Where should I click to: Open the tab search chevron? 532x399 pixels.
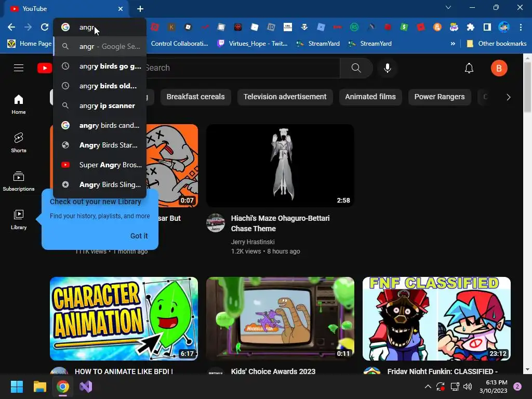448,7
